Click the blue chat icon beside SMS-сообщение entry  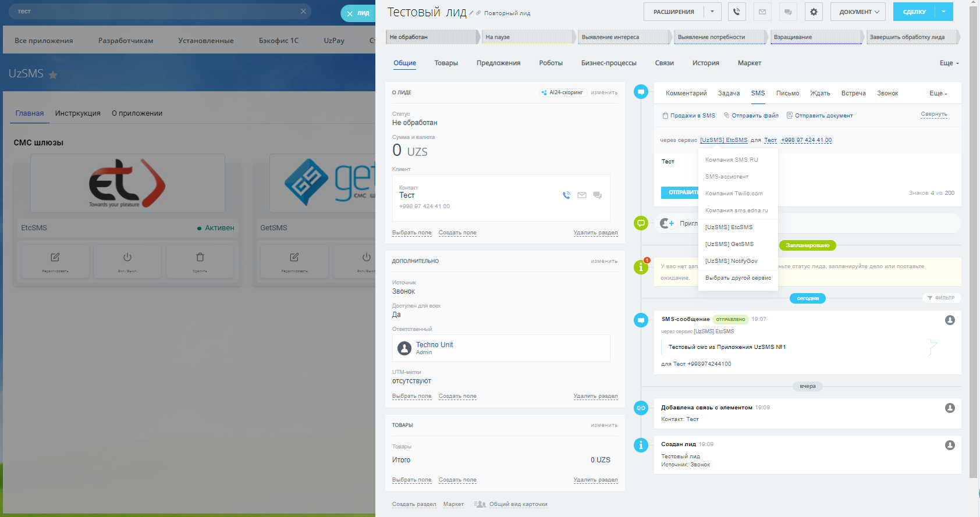coord(641,320)
